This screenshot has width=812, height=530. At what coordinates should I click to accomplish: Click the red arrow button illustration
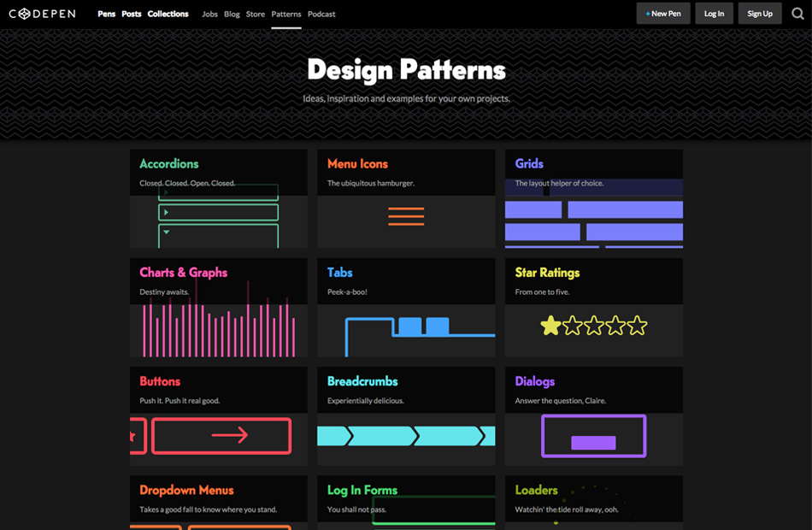pos(221,435)
